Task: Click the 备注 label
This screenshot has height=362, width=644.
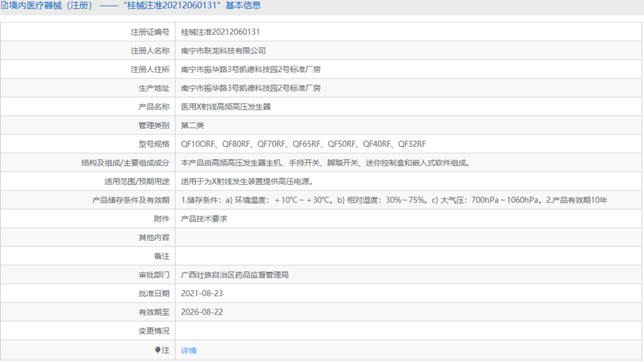Action: (162, 256)
